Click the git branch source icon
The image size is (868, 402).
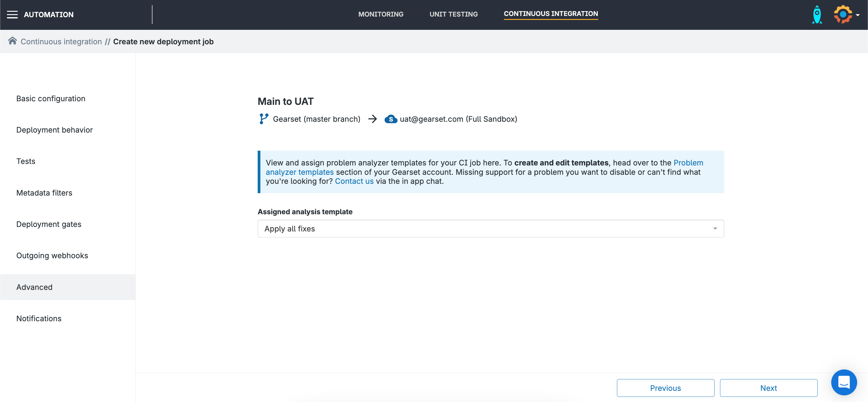coord(263,119)
